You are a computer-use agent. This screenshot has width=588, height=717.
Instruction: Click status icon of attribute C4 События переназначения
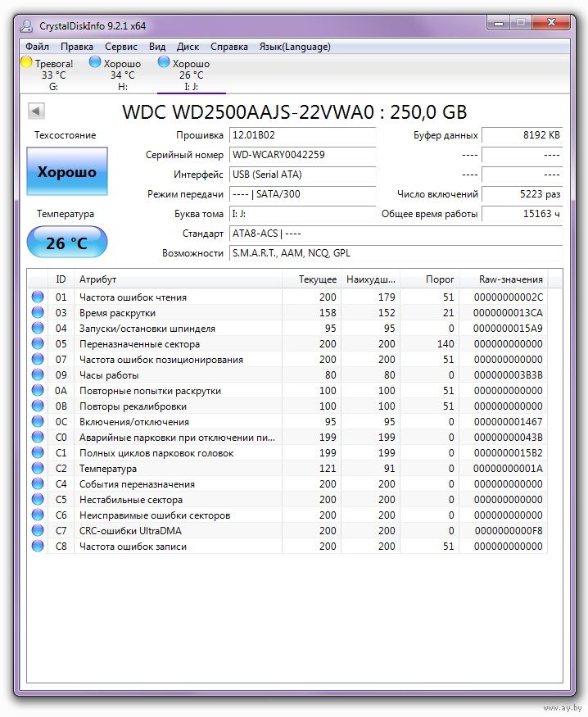coord(38,483)
